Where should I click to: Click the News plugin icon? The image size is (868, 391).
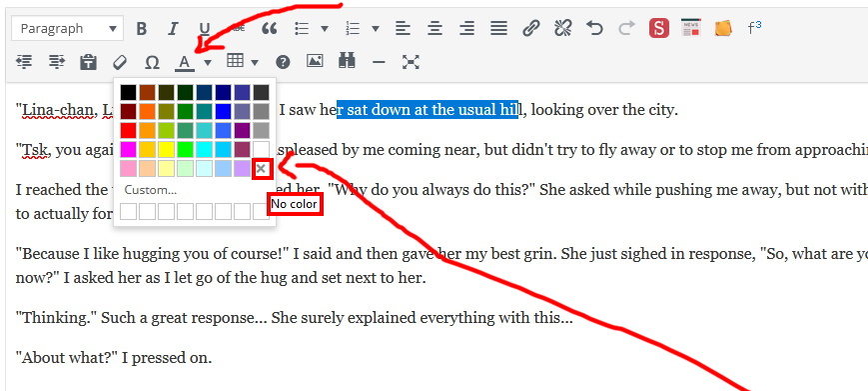pos(691,28)
